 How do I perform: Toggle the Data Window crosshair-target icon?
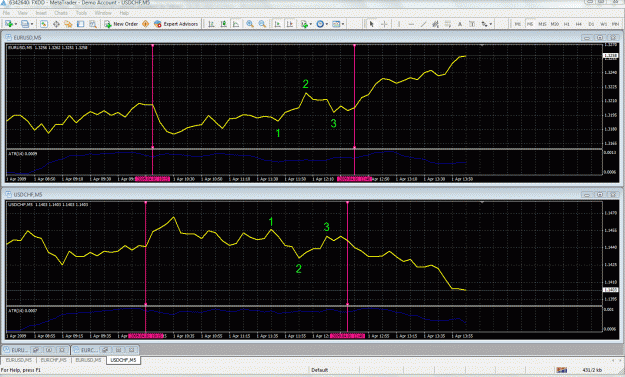tap(56, 24)
